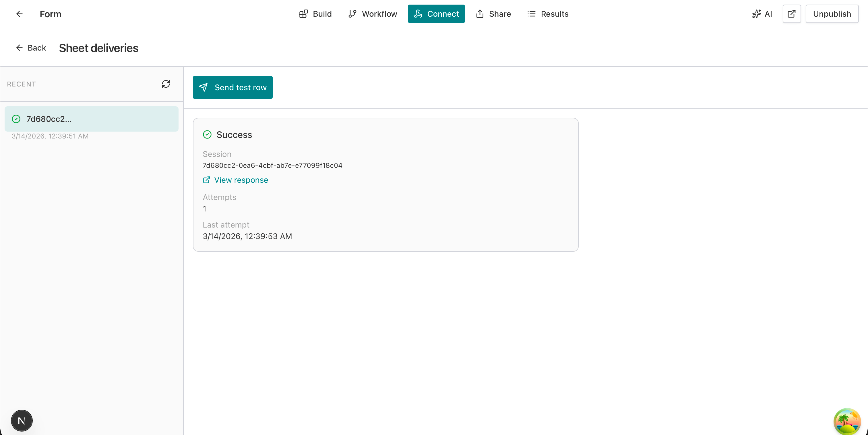Switch to the Build tab
868x435 pixels.
click(x=315, y=14)
